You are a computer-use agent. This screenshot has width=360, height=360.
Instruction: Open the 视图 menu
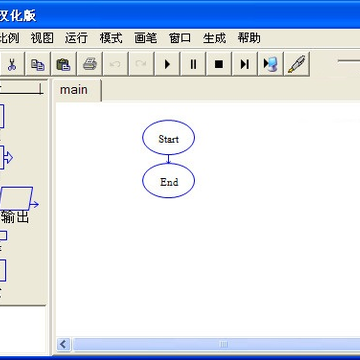pos(42,38)
